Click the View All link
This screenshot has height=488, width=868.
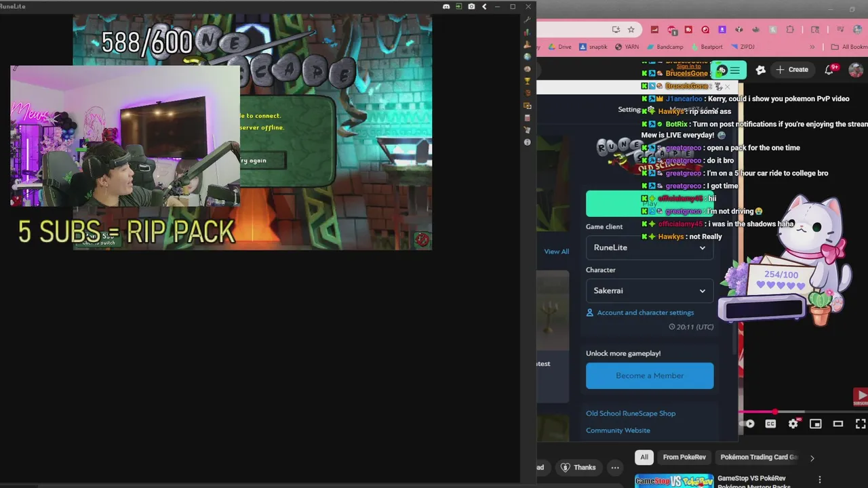(x=556, y=251)
